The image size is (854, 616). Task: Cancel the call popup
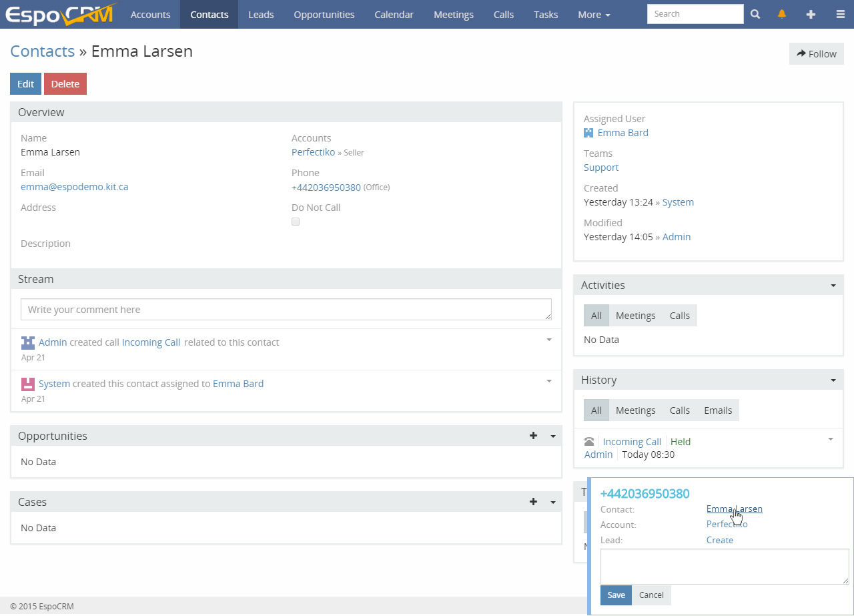coord(651,595)
